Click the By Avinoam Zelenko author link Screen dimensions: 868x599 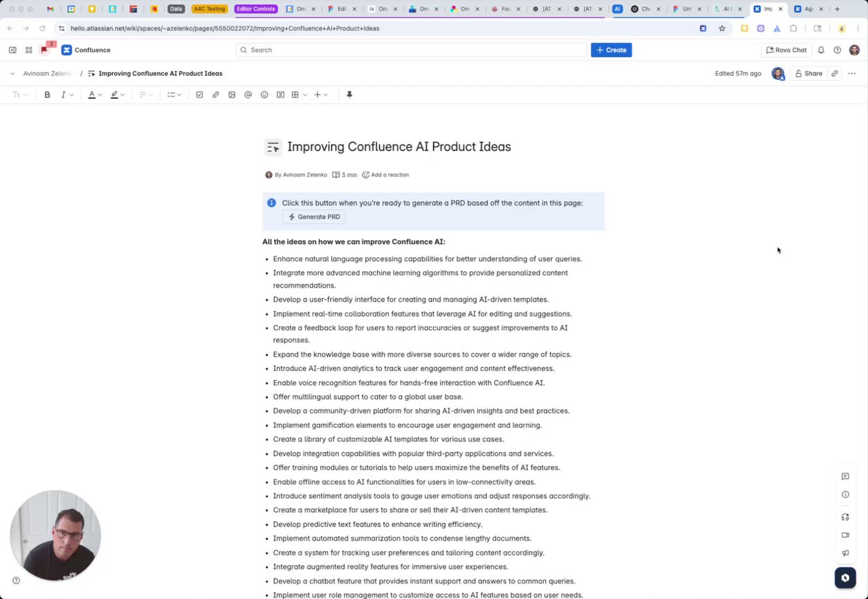click(x=296, y=175)
